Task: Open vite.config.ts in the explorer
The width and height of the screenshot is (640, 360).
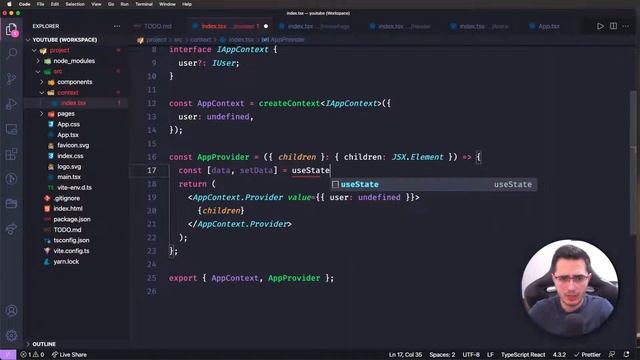Action: [71, 251]
